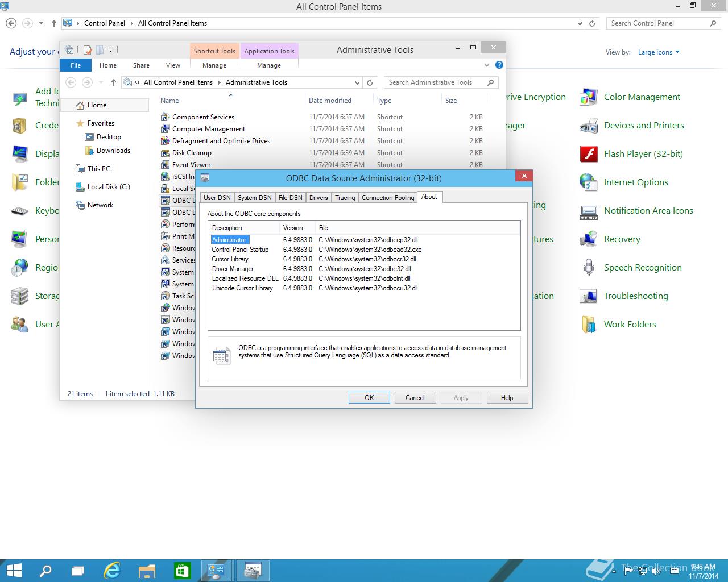Open File Explorer from taskbar
Image resolution: width=728 pixels, height=582 pixels.
coord(147,571)
